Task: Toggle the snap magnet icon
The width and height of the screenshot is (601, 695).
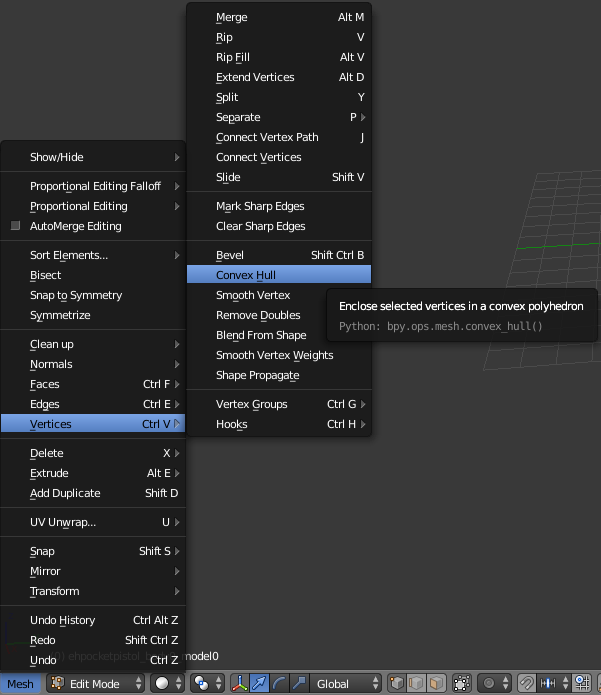Action: pyautogui.click(x=527, y=684)
